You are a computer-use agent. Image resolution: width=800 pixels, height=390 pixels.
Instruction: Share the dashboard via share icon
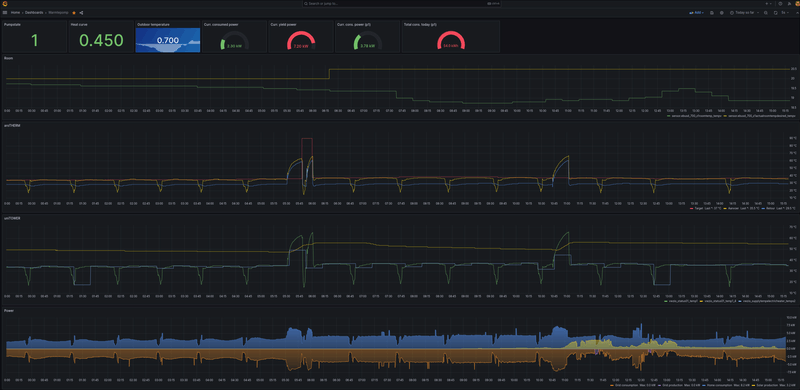click(82, 12)
